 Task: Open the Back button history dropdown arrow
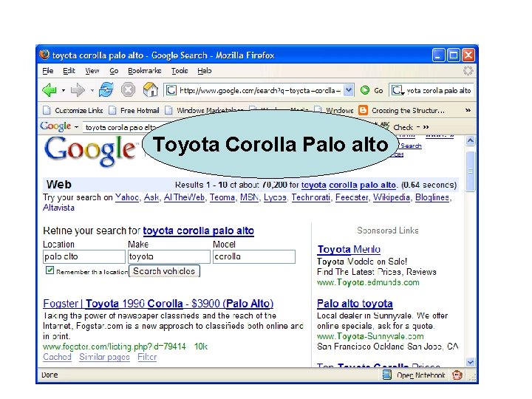coord(63,91)
